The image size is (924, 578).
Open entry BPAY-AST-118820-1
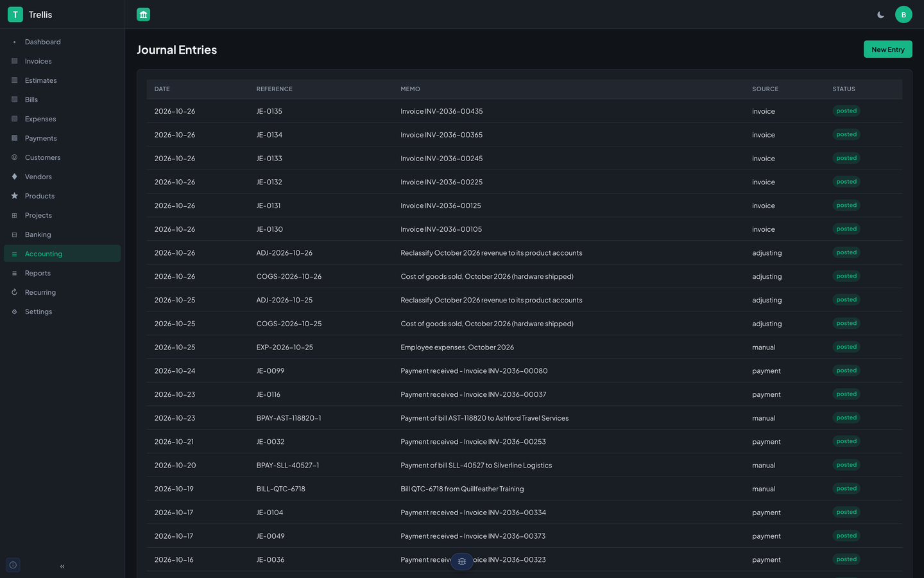pyautogui.click(x=289, y=418)
